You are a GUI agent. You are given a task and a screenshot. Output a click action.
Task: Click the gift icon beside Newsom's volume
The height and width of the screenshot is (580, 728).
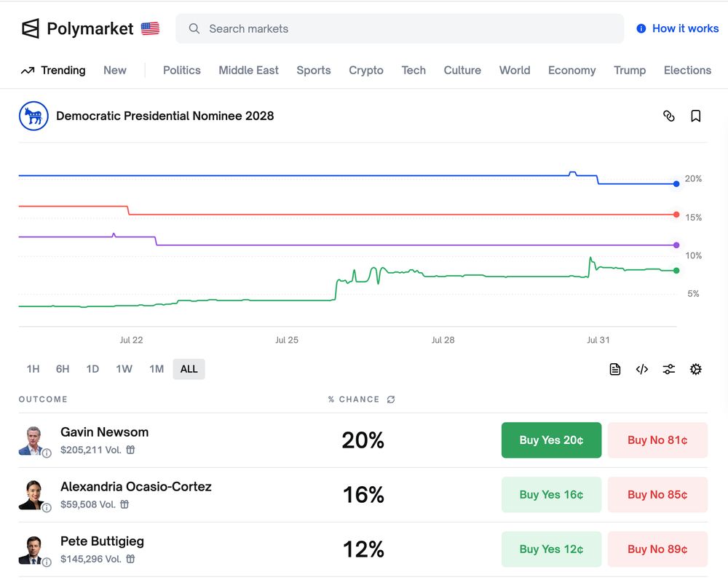130,450
